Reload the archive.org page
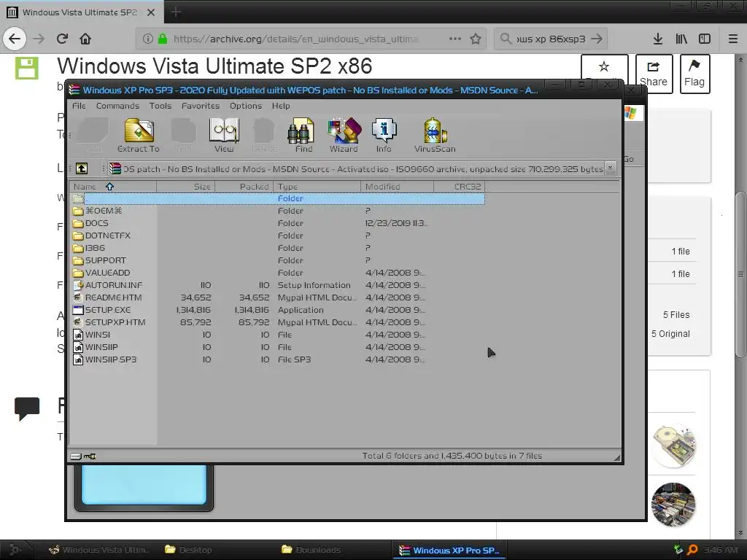This screenshot has height=560, width=747. pyautogui.click(x=62, y=39)
